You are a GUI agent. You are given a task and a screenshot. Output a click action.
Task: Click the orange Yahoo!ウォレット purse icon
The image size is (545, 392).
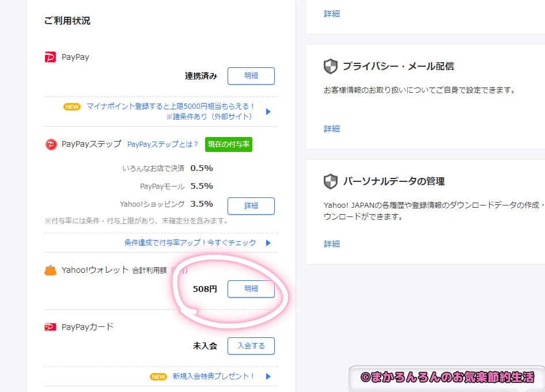coord(50,270)
